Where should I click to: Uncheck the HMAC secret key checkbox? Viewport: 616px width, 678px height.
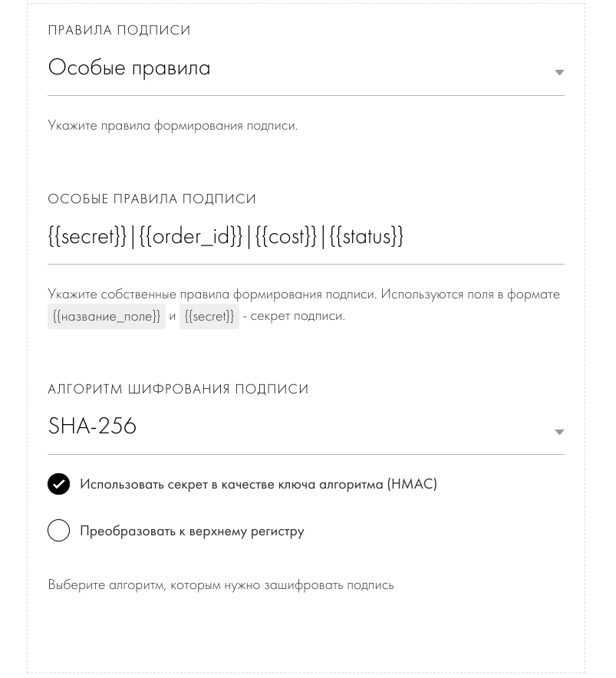click(59, 484)
